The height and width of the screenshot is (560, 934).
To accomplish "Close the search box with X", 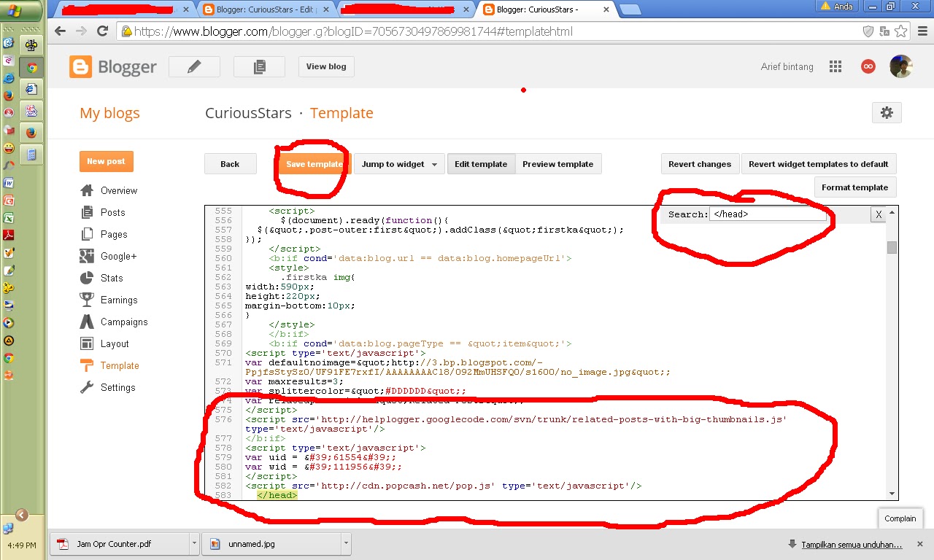I will (879, 214).
